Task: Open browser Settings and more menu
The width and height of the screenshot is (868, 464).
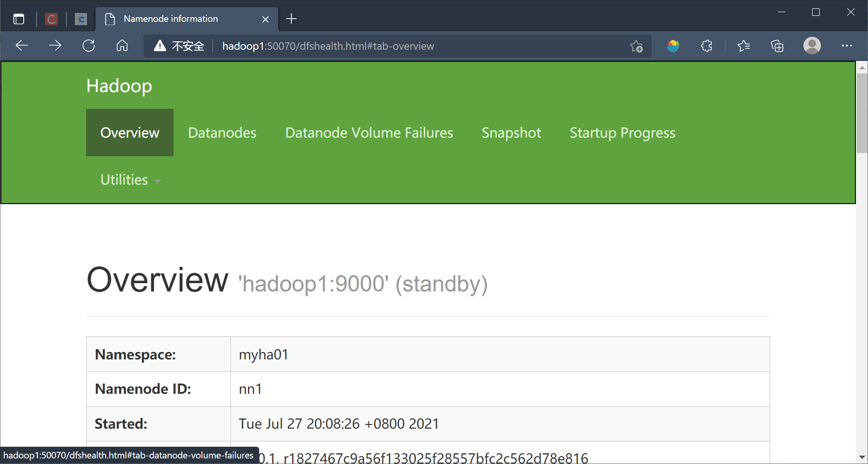Action: click(847, 46)
